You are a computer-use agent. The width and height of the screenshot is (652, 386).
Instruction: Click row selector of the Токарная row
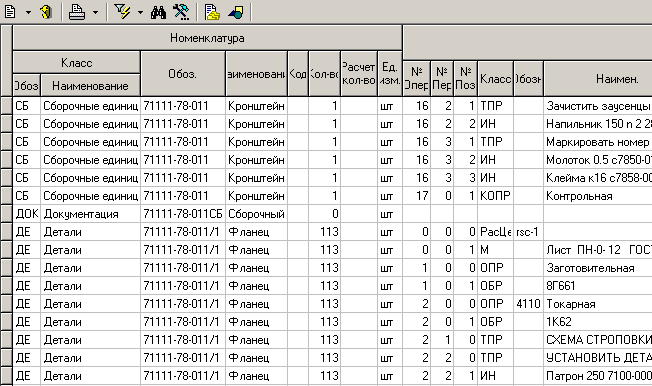6,304
